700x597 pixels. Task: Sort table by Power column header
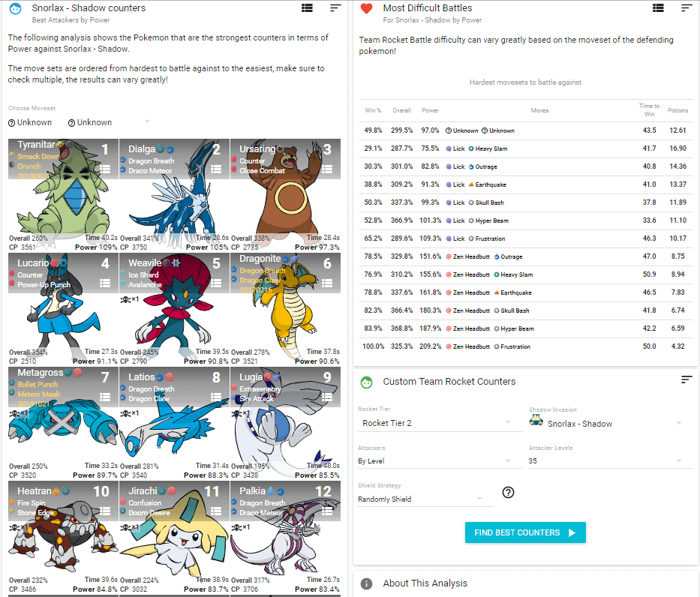(431, 111)
